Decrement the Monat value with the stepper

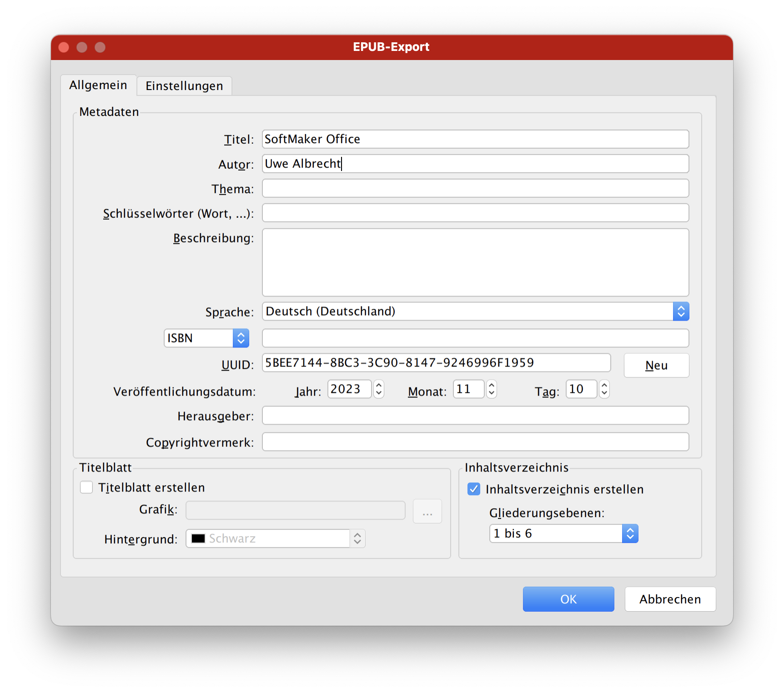click(x=492, y=392)
